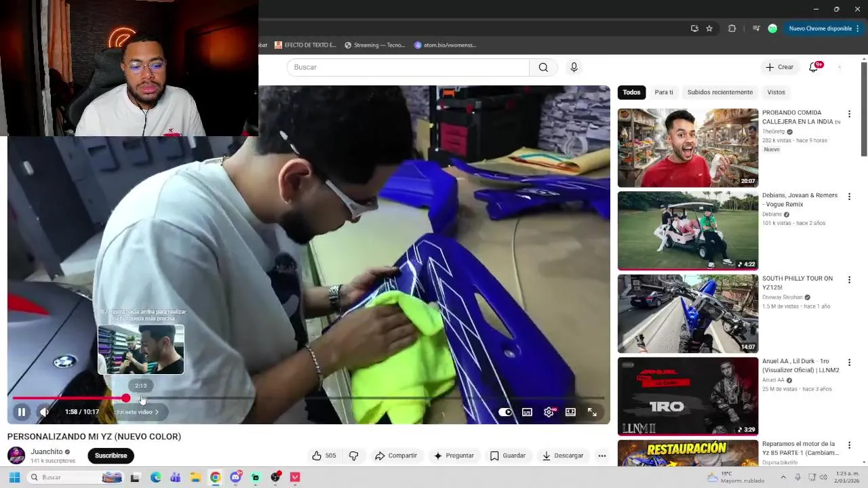Expand the system tray hidden icons
868x488 pixels.
click(783, 477)
